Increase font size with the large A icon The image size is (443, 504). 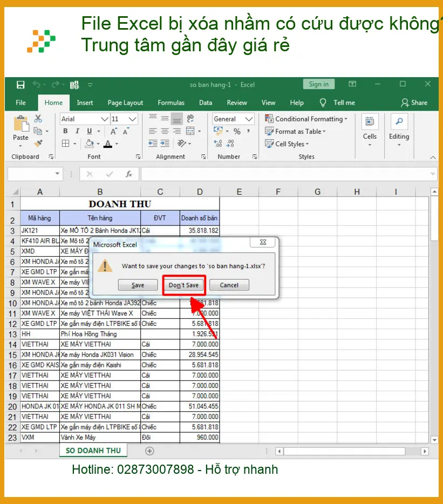point(113,131)
